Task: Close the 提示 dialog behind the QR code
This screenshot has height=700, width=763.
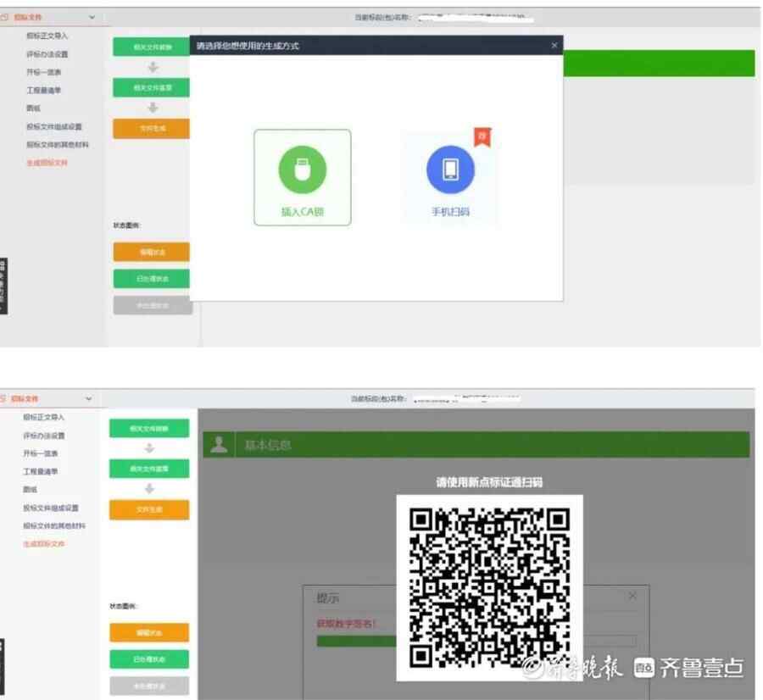Action: click(632, 596)
